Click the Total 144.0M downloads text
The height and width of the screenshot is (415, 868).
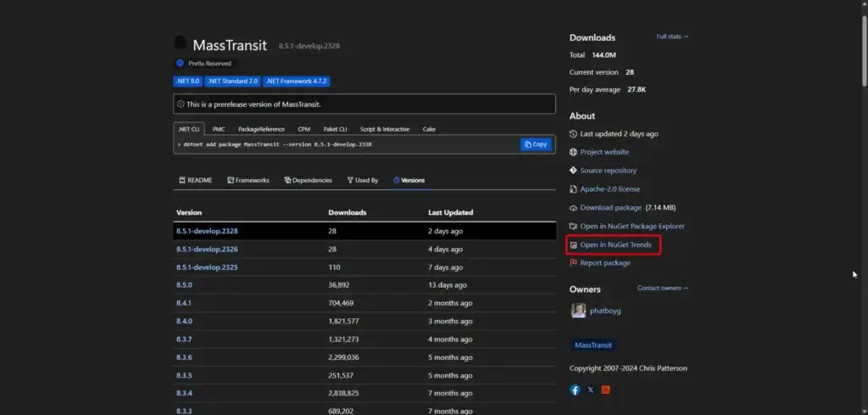(x=593, y=55)
